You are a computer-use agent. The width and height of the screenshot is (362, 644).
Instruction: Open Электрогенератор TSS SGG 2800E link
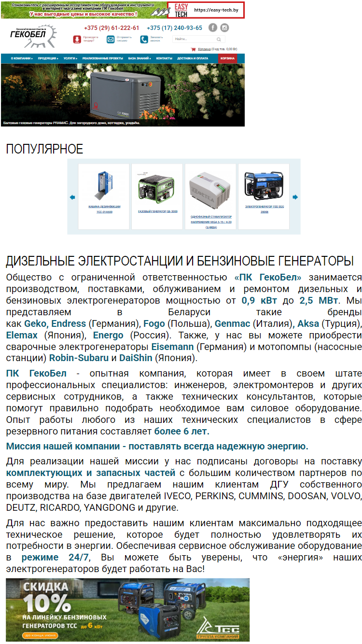[x=265, y=209]
